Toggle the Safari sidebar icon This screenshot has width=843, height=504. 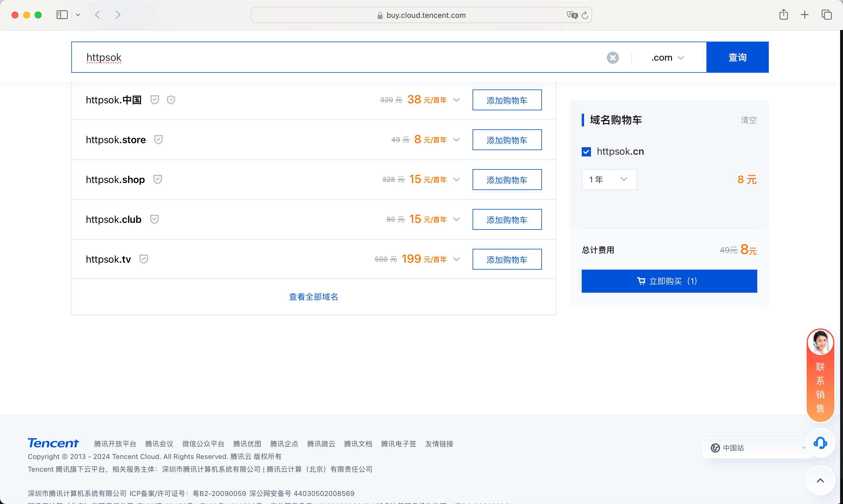tap(62, 15)
